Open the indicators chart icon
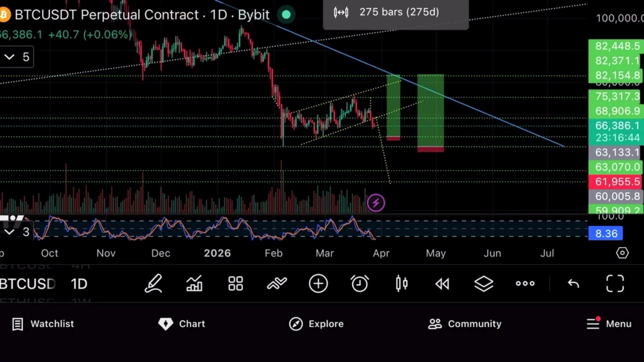The image size is (644, 362). click(x=194, y=284)
